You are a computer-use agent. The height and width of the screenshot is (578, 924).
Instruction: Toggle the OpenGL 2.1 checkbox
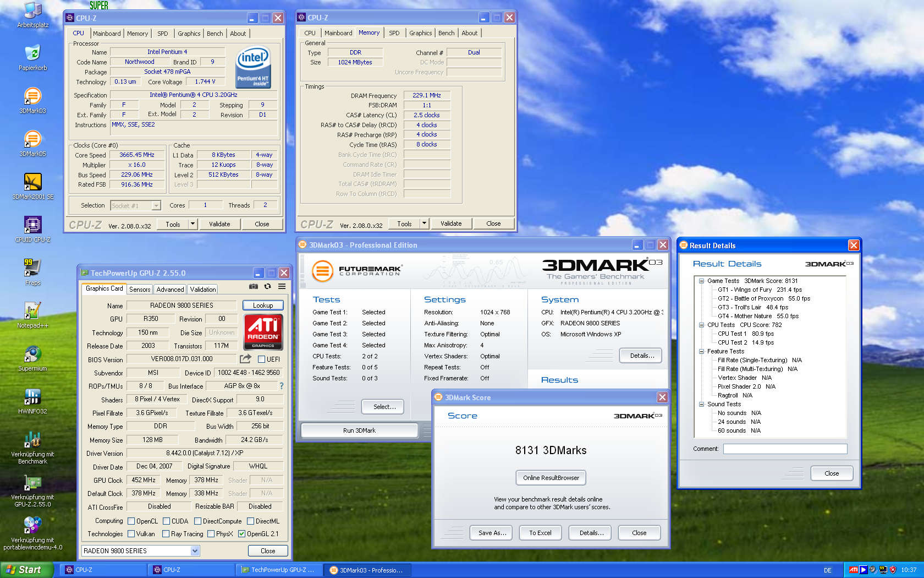coord(241,534)
